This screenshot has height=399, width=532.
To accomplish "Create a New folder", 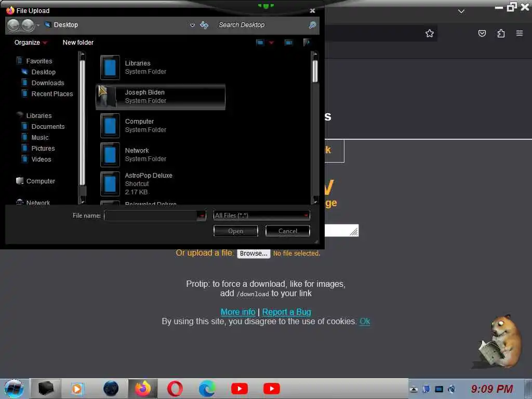I will coord(78,43).
